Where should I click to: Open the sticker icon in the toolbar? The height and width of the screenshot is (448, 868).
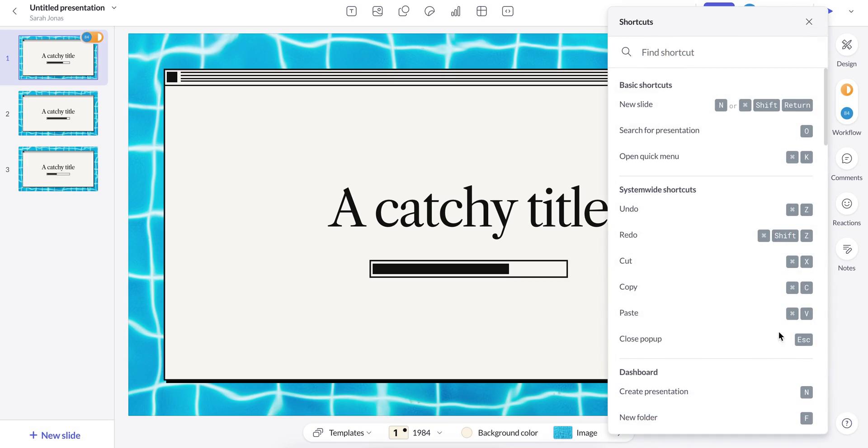coord(429,11)
